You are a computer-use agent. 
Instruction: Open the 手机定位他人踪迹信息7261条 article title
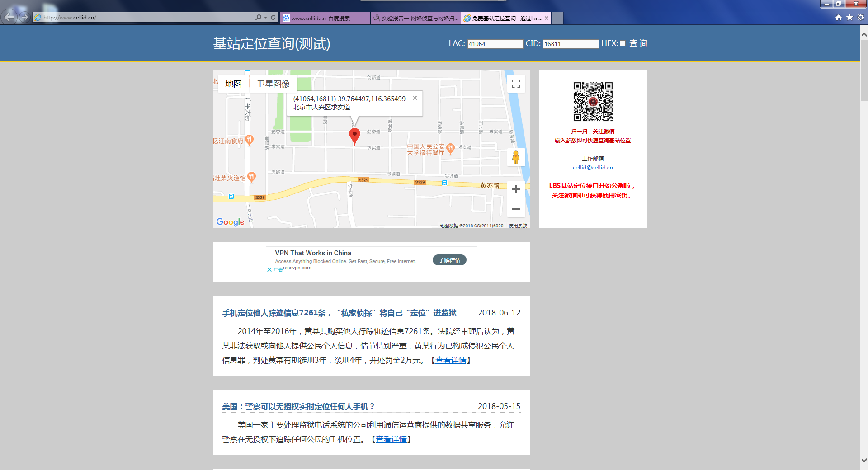339,313
